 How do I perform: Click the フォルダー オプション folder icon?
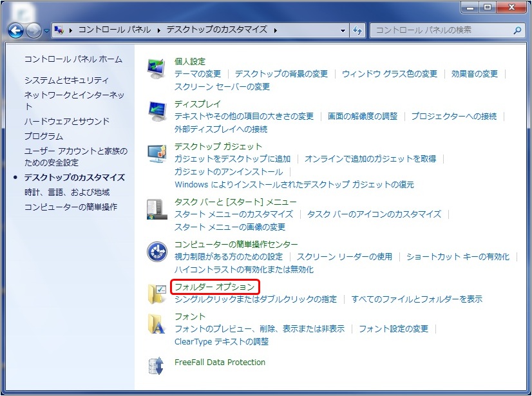point(157,293)
